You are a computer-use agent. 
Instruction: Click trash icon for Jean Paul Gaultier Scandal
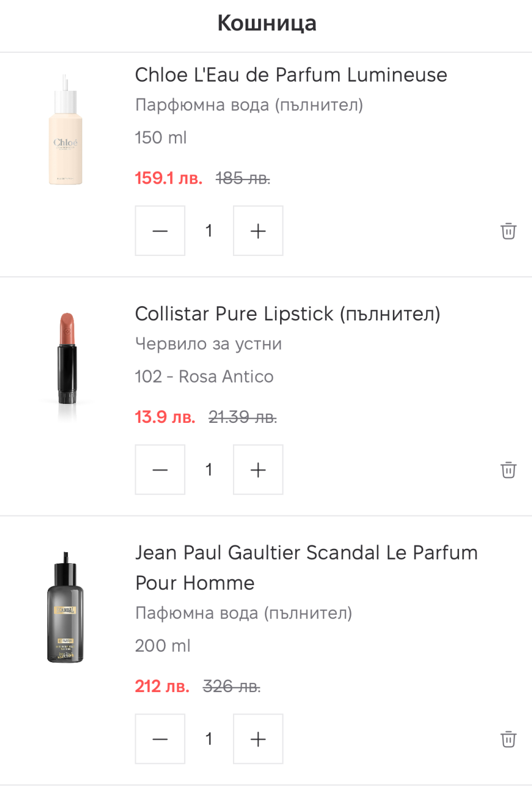(508, 739)
